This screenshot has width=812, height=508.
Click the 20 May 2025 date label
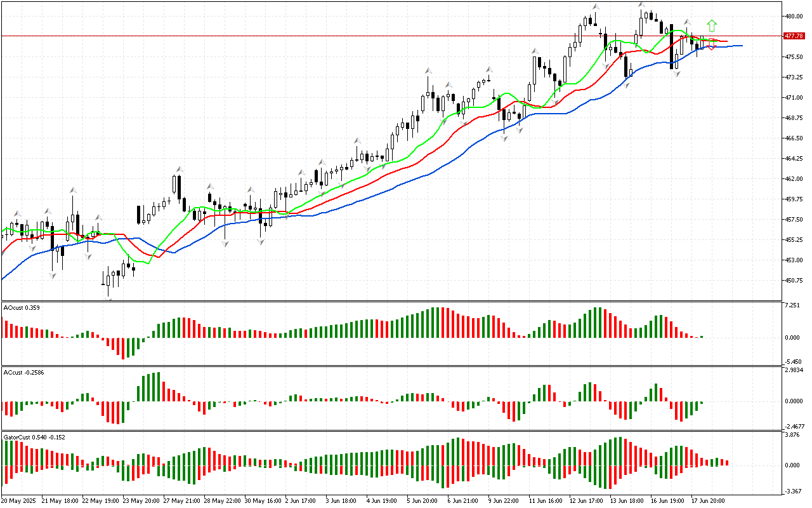click(x=19, y=500)
